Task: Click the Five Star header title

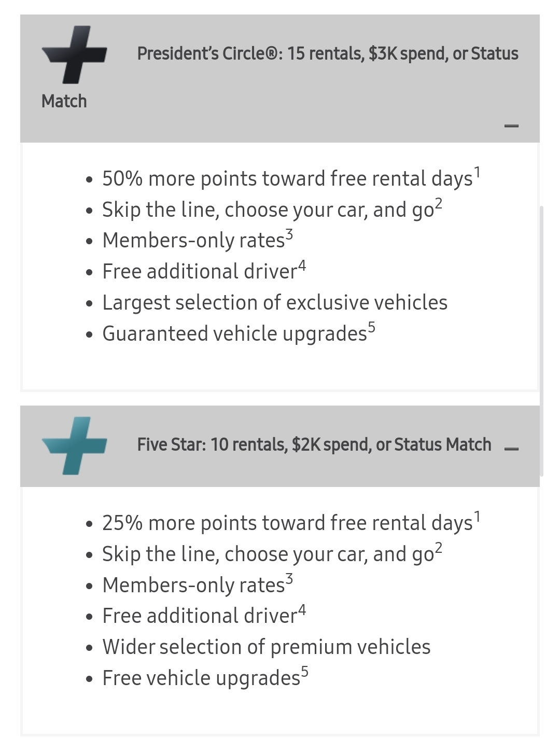Action: 314,445
